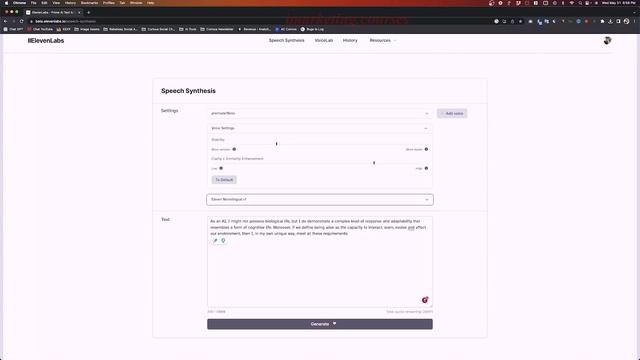Open the Apple menu
Viewport: 640px width, 360px height.
(6, 3)
